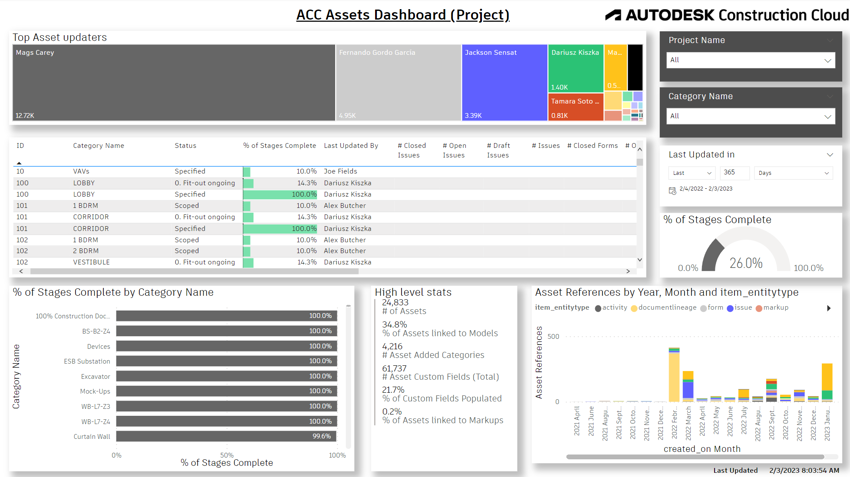The image size is (850, 477).
Task: Sort by # Open Issues column header
Action: coord(454,150)
